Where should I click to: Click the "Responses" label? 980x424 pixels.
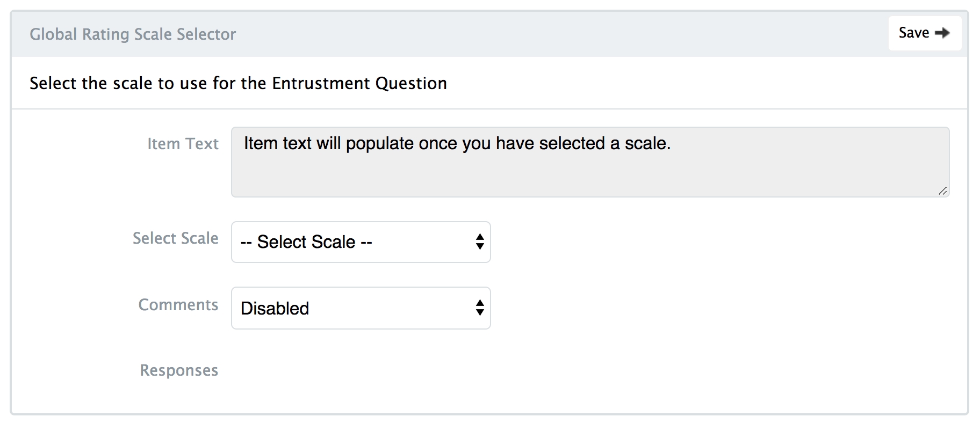click(179, 370)
